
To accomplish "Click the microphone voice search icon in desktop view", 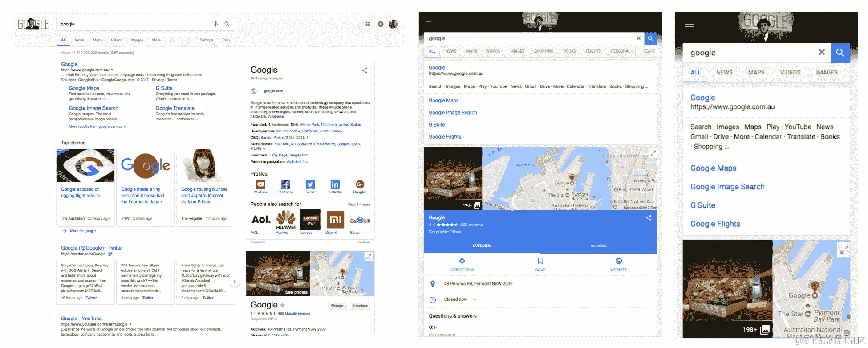I will tap(215, 24).
